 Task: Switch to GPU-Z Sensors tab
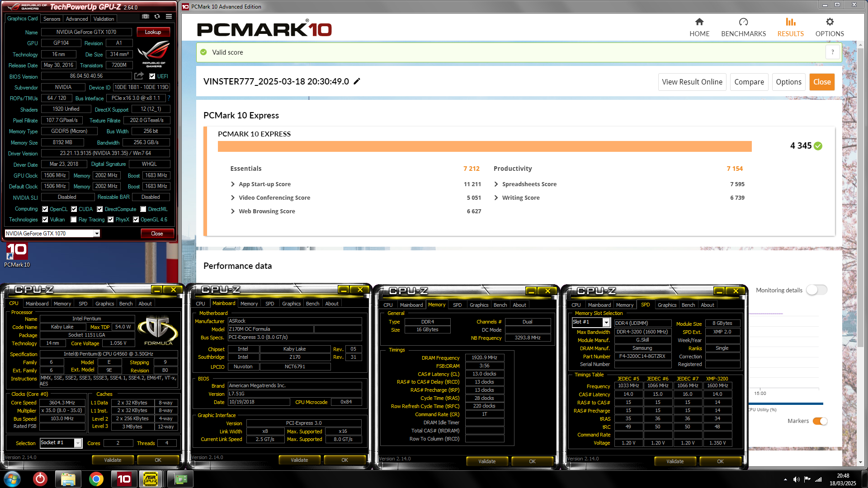52,19
